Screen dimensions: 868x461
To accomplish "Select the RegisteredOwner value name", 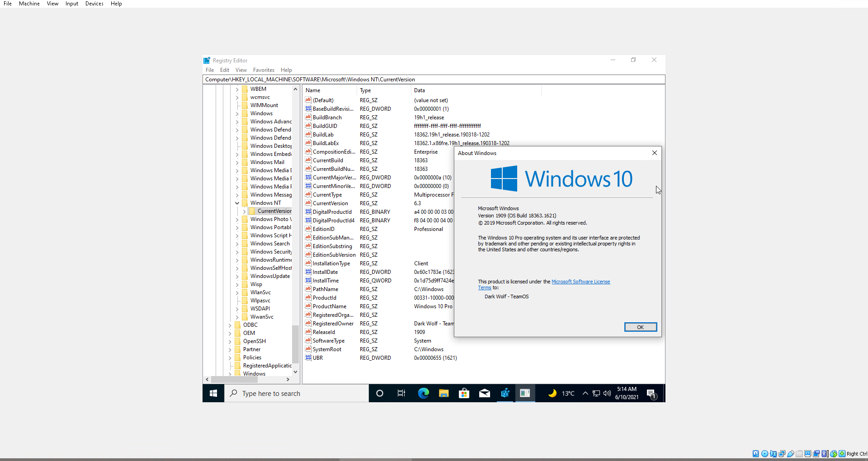I will pyautogui.click(x=333, y=324).
